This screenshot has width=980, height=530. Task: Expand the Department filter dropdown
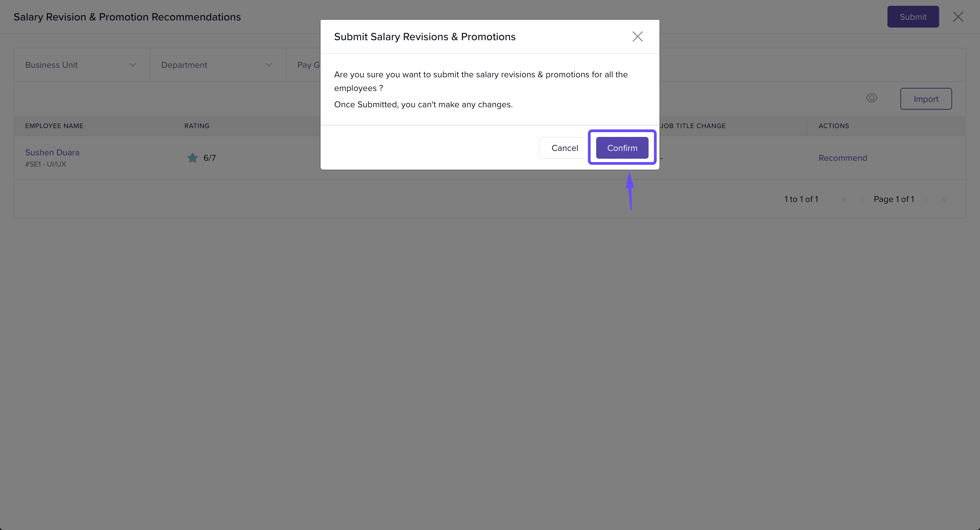216,65
